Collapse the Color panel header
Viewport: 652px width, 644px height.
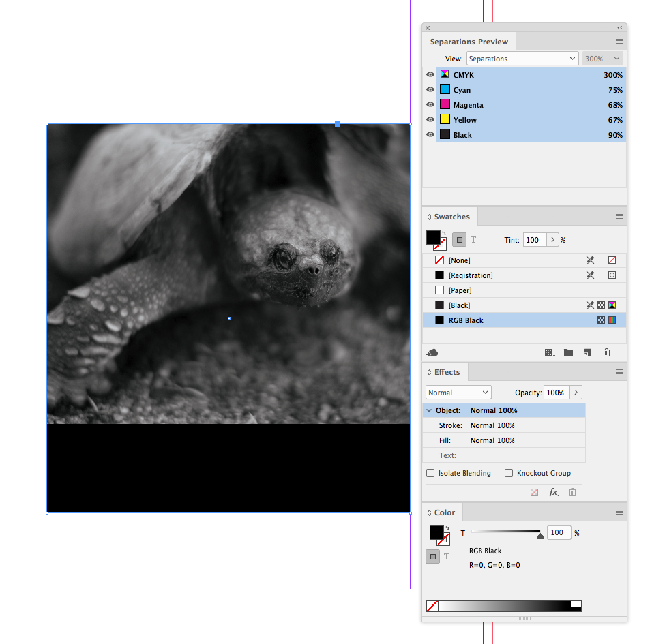pos(429,512)
